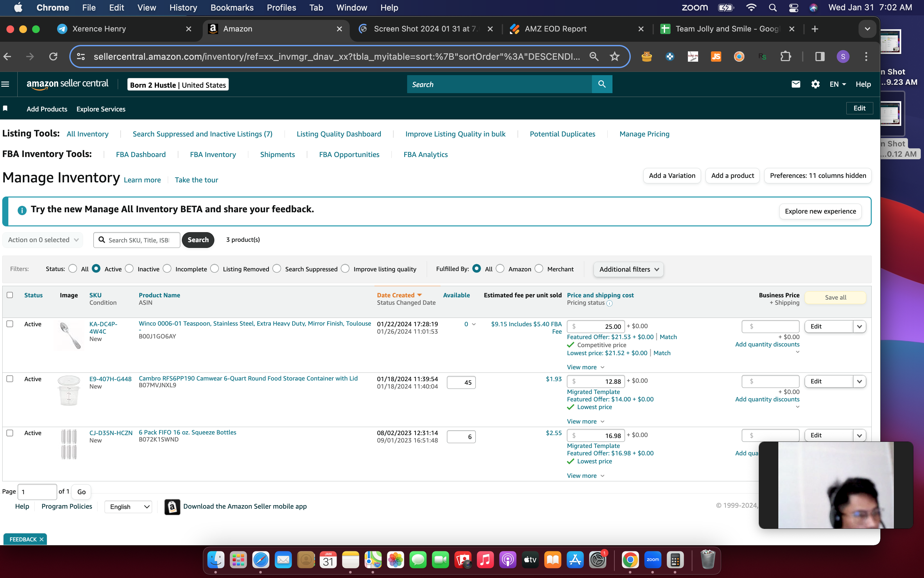
Task: Open the Bookmarks menu in the menu bar
Action: click(232, 8)
